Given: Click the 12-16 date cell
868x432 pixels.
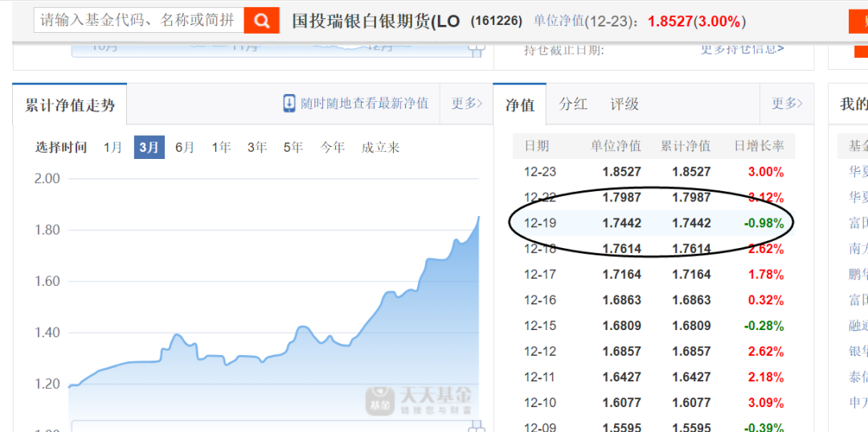Looking at the screenshot, I should pos(540,300).
